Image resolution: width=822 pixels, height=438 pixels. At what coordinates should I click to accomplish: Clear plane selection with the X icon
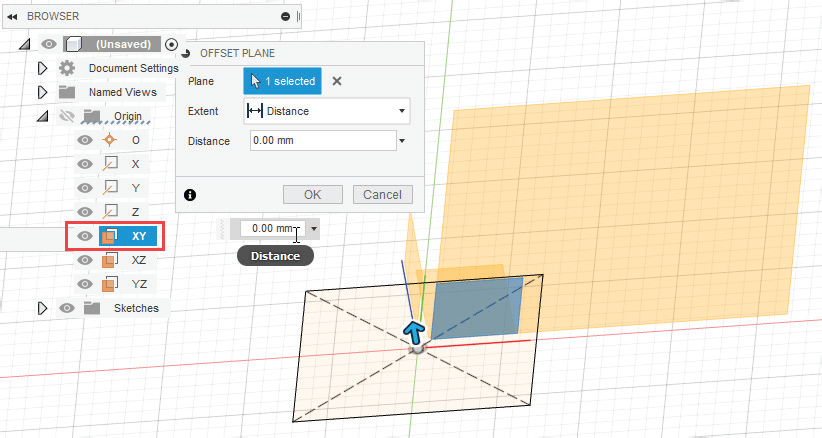click(337, 82)
